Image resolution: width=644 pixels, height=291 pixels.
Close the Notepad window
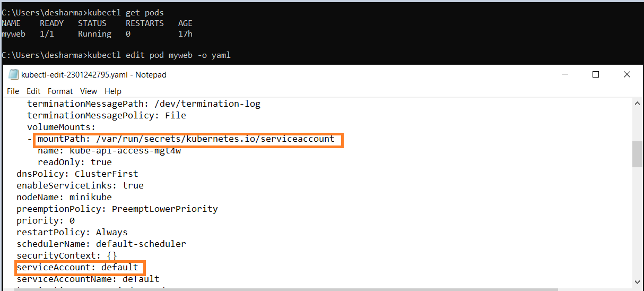click(x=627, y=75)
